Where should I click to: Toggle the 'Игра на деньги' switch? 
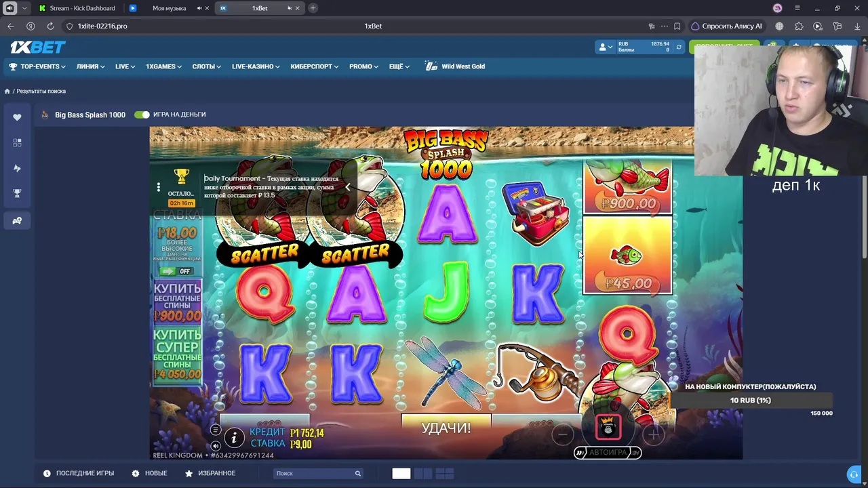pyautogui.click(x=142, y=115)
